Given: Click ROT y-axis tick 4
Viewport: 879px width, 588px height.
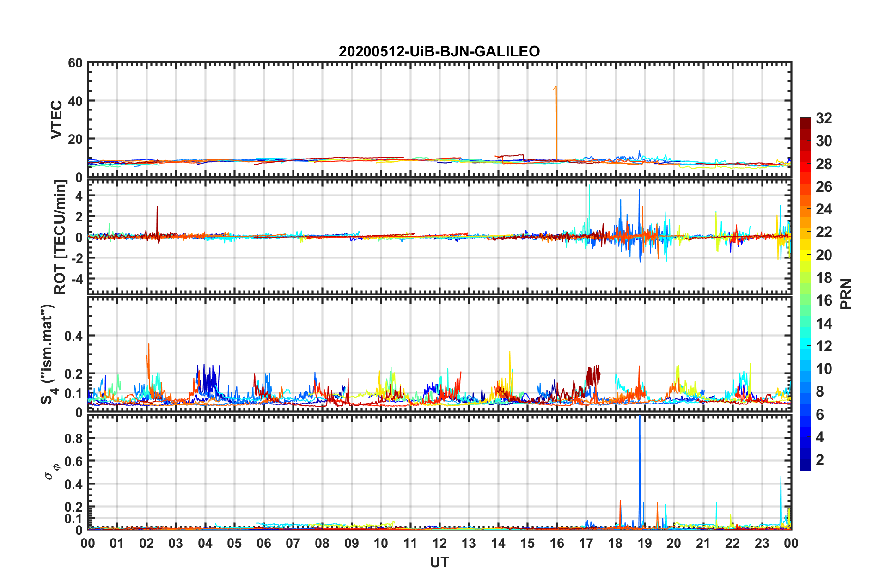Looking at the screenshot, I should [79, 196].
